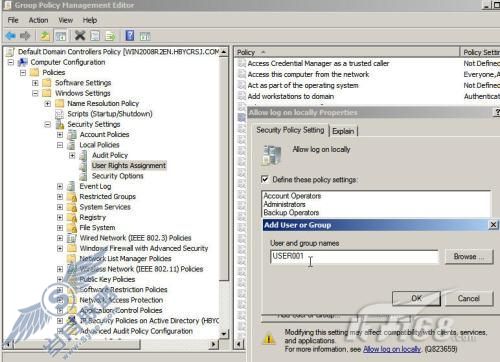Image resolution: width=500 pixels, height=362 pixels.
Task: Expand the Event Log node
Action: [x=60, y=186]
